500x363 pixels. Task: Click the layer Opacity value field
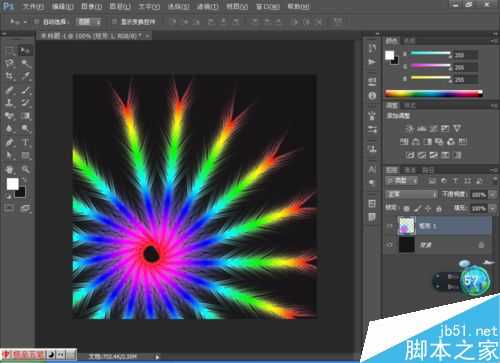click(x=479, y=195)
